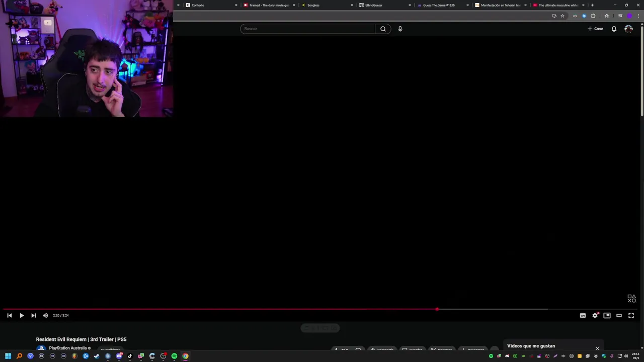Open TikTok from the taskbar
The width and height of the screenshot is (644, 362).
[130, 356]
